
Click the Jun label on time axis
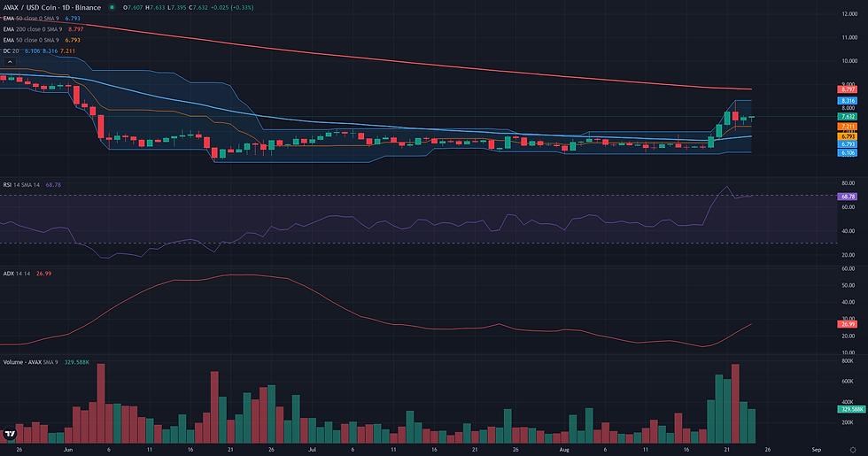click(x=68, y=450)
